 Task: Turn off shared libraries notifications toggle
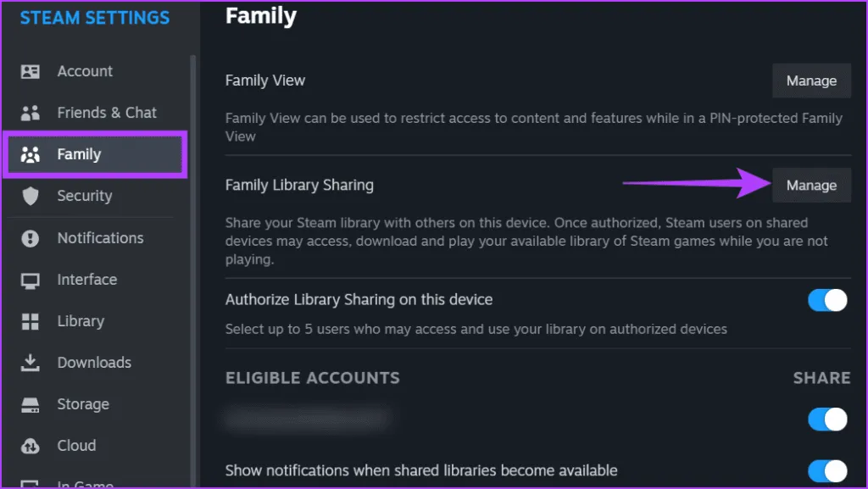(827, 470)
